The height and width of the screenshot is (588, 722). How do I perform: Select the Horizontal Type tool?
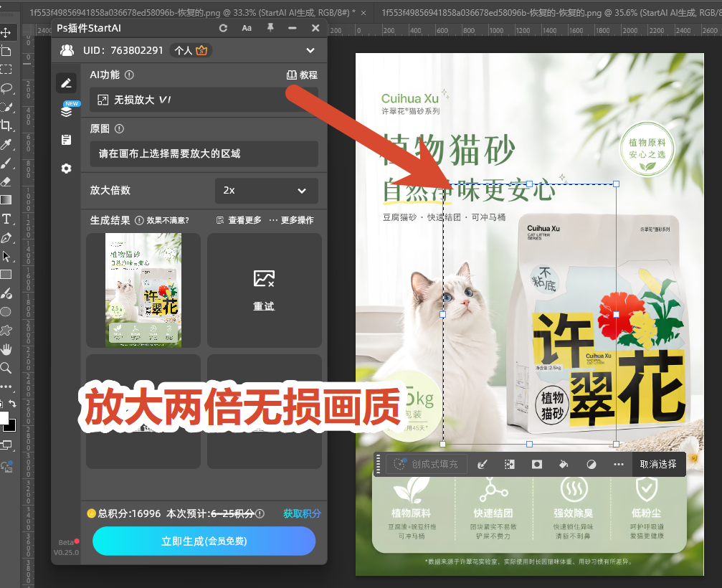[x=6, y=219]
